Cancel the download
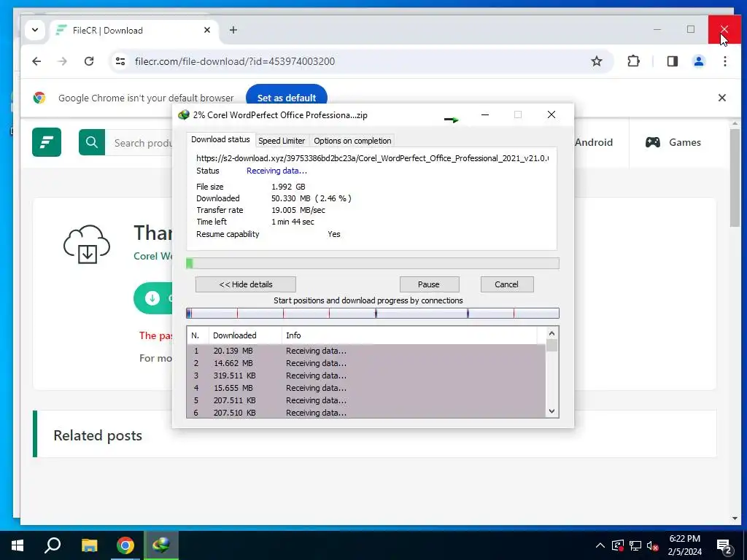 (506, 284)
